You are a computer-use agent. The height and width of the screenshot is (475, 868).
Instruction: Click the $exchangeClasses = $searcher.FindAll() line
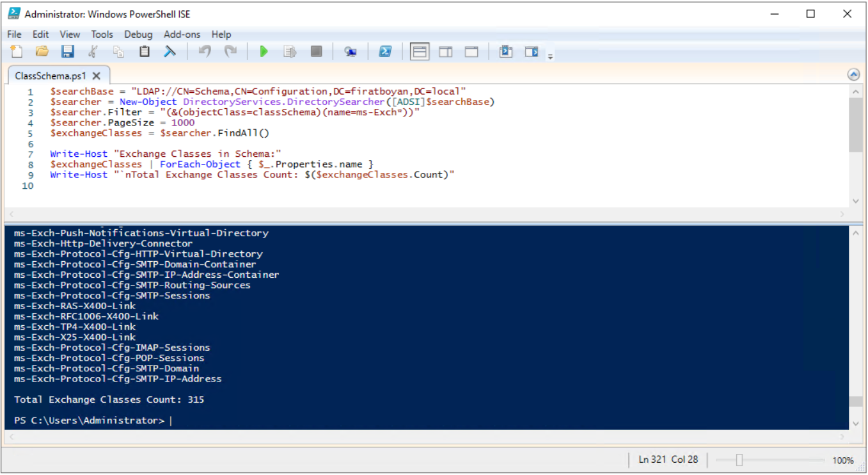160,133
